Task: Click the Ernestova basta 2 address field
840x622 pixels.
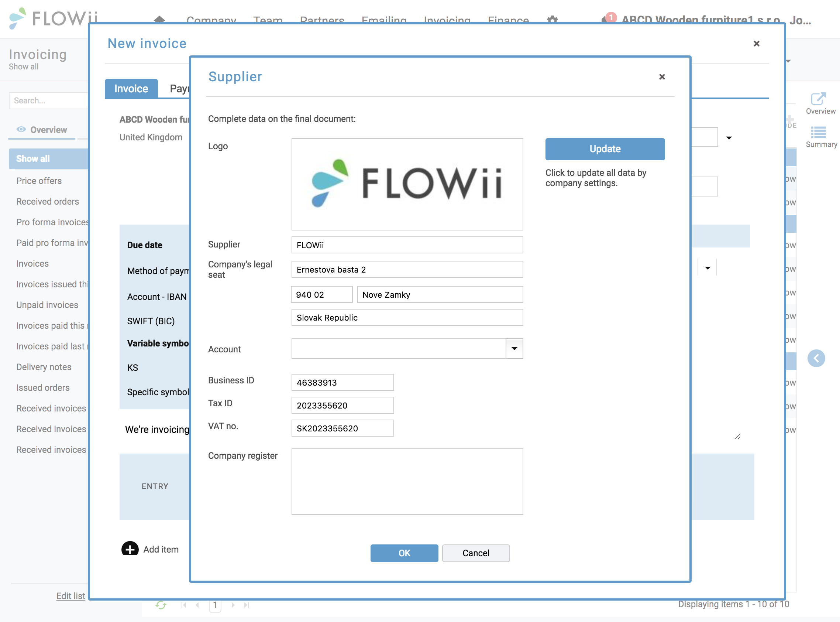Action: pos(407,269)
